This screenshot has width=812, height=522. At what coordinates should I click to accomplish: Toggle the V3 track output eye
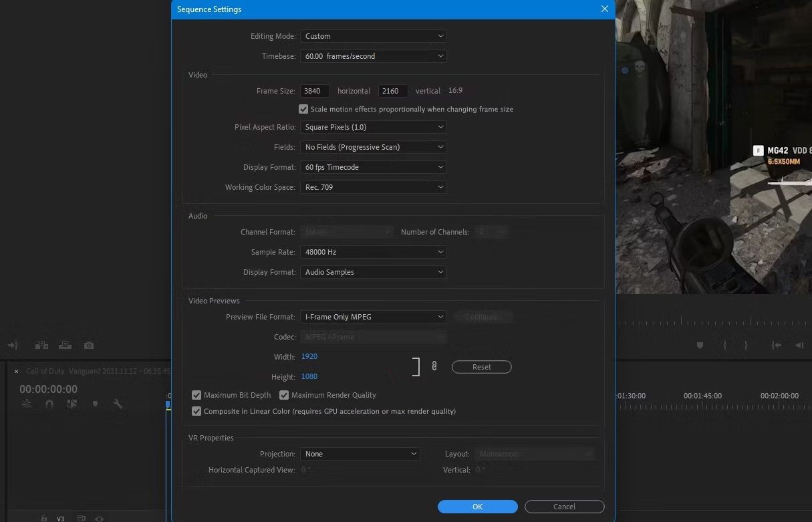99,518
